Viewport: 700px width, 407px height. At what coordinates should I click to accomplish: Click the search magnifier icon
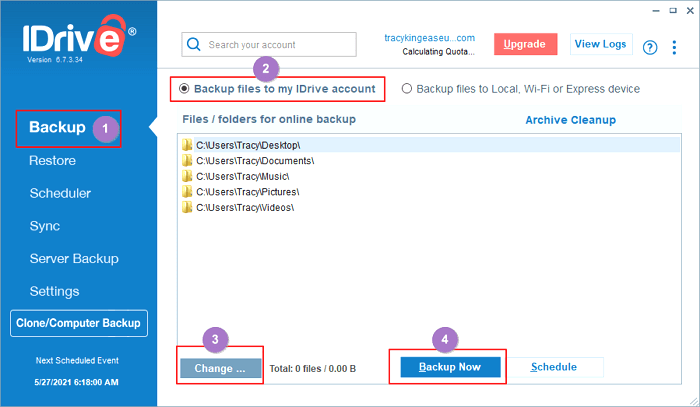[x=193, y=45]
